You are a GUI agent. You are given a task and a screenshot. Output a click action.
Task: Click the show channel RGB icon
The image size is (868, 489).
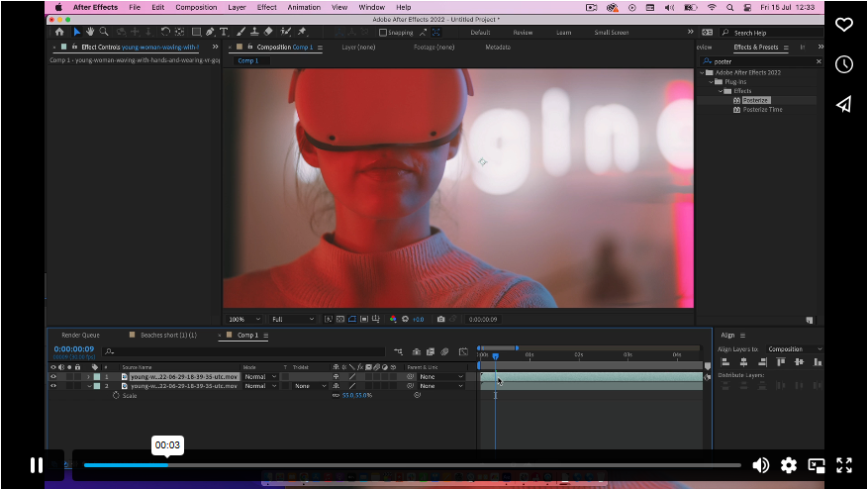click(393, 319)
